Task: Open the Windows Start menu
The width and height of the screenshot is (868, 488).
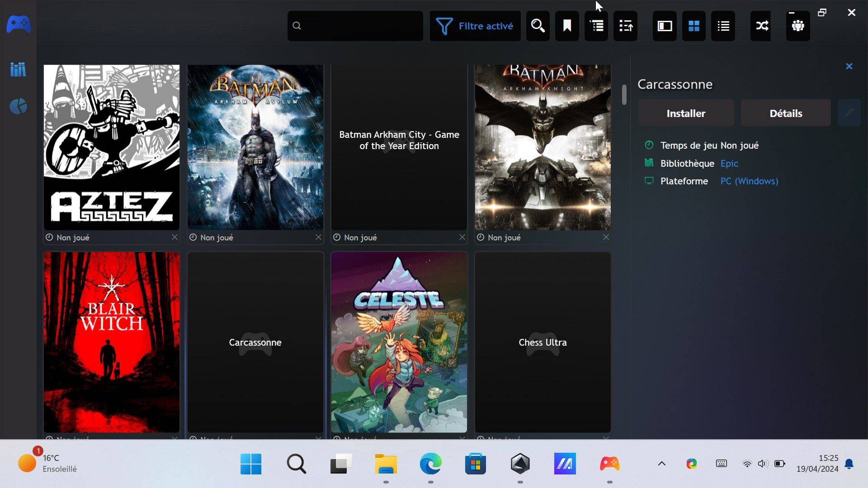Action: (x=251, y=464)
